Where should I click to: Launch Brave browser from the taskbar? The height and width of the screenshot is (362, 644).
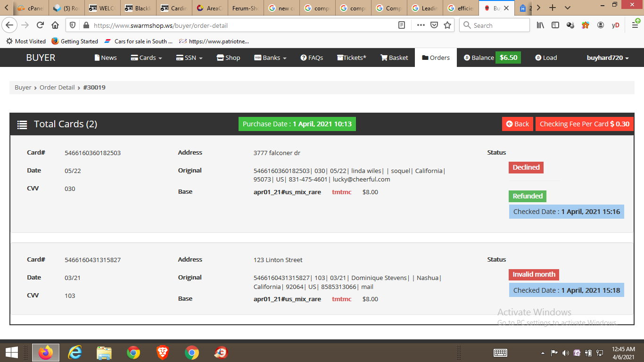click(163, 352)
